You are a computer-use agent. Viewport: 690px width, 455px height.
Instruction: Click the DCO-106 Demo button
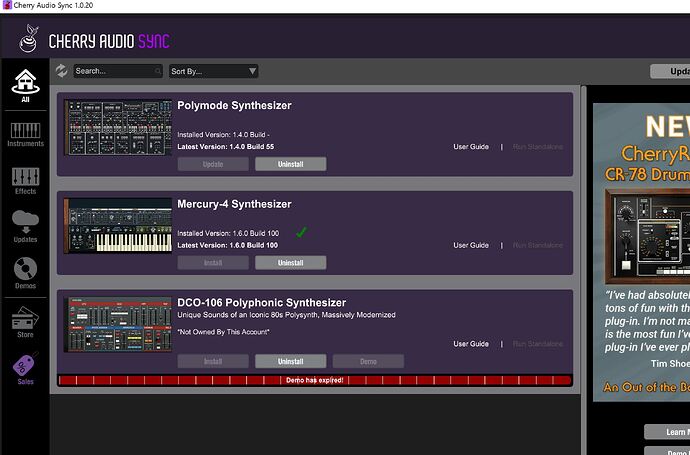tap(368, 361)
